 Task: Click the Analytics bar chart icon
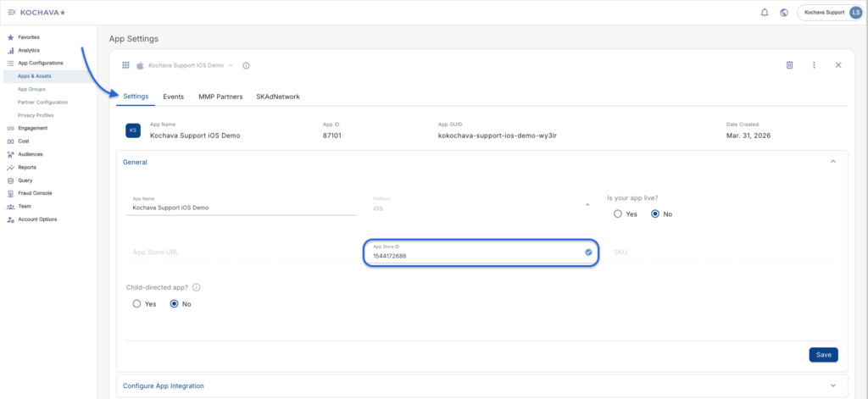pyautogui.click(x=10, y=50)
